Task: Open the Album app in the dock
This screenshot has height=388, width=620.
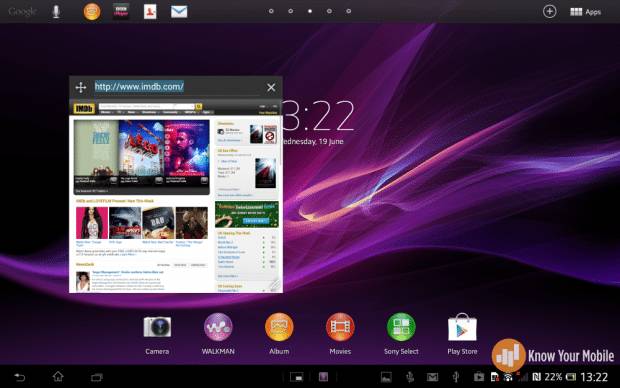Action: 279,334
